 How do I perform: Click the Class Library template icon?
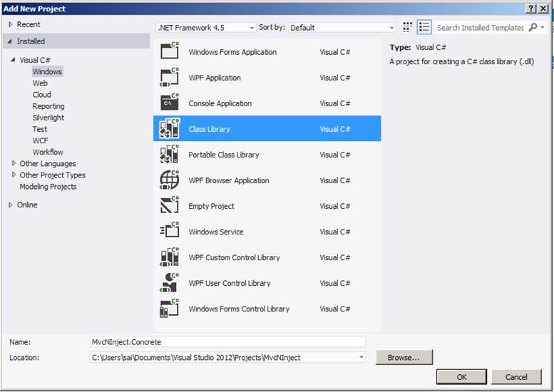point(170,128)
